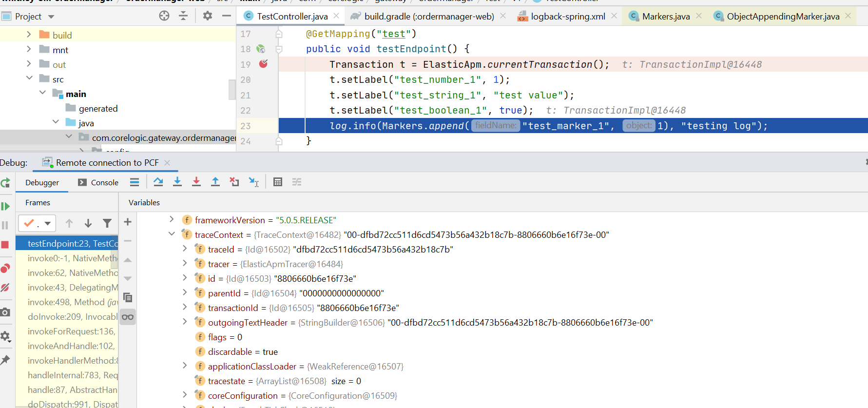Stop the debug session red square
This screenshot has height=408, width=868.
5,245
